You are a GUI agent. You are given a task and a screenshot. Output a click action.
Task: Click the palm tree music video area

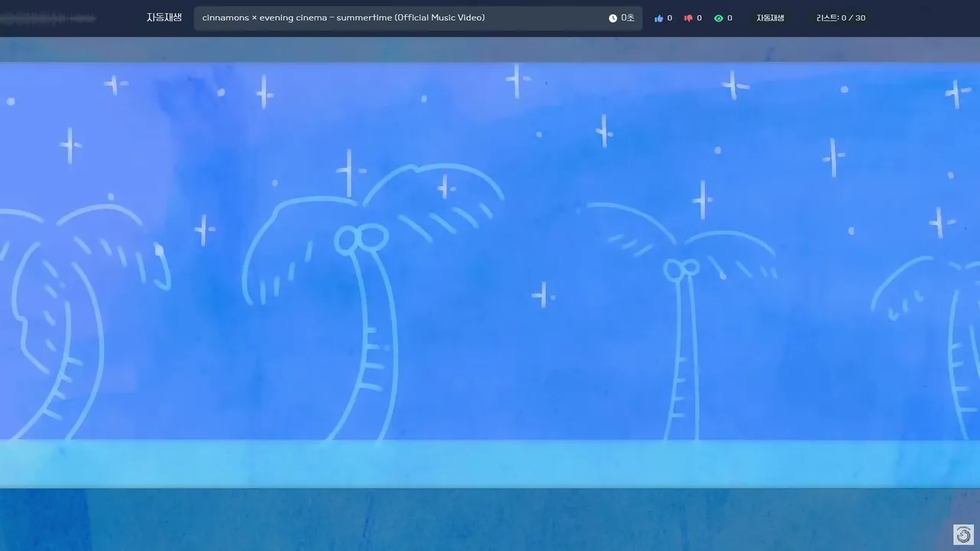click(490, 294)
